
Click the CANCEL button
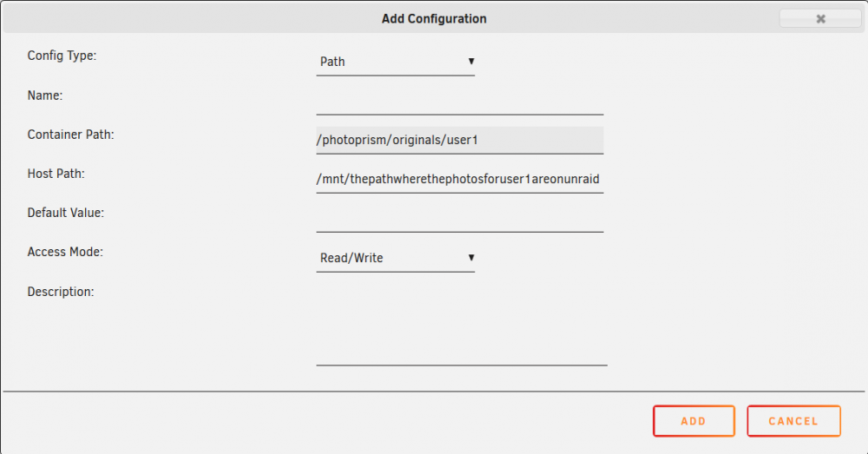793,421
